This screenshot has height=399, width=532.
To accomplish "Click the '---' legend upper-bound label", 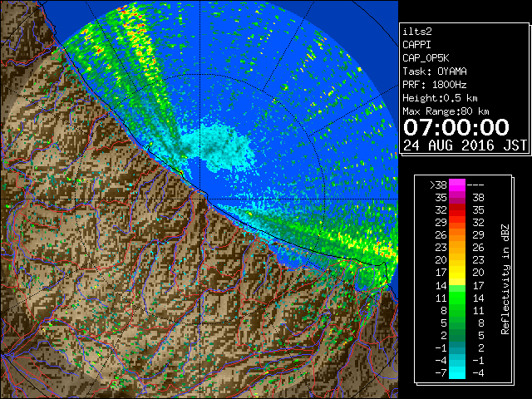I will click(475, 185).
